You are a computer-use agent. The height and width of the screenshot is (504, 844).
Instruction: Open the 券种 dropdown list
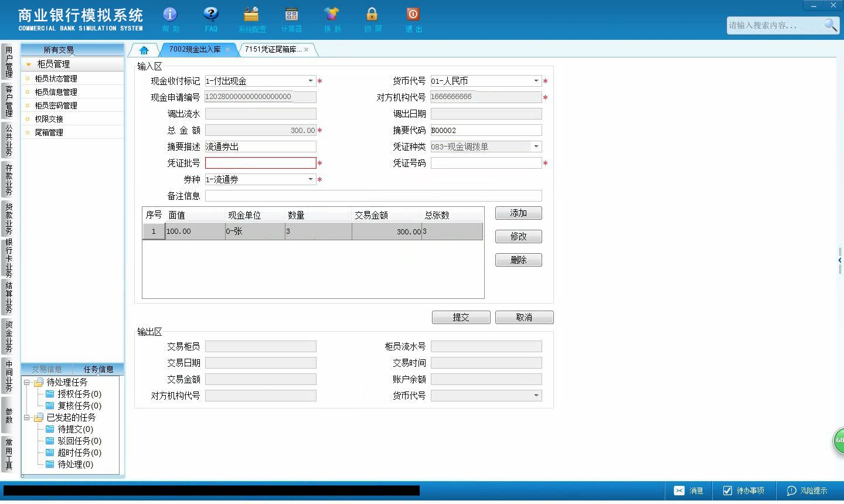click(x=311, y=179)
